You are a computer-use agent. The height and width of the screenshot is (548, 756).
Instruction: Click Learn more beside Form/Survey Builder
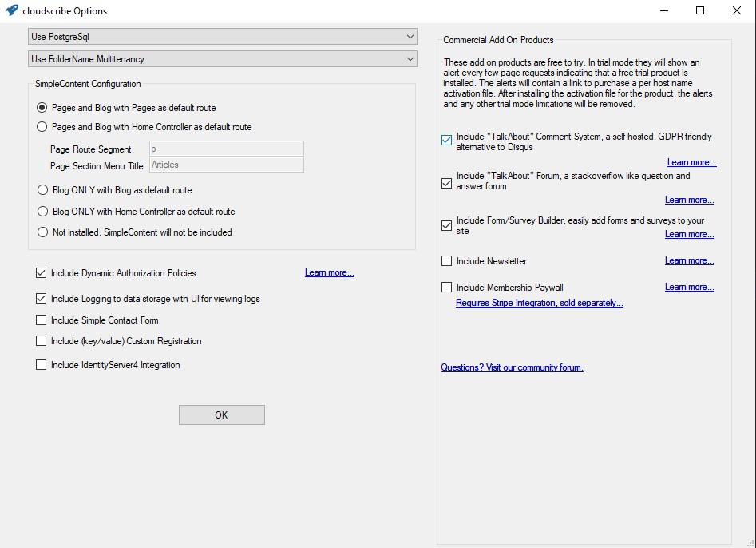point(690,234)
